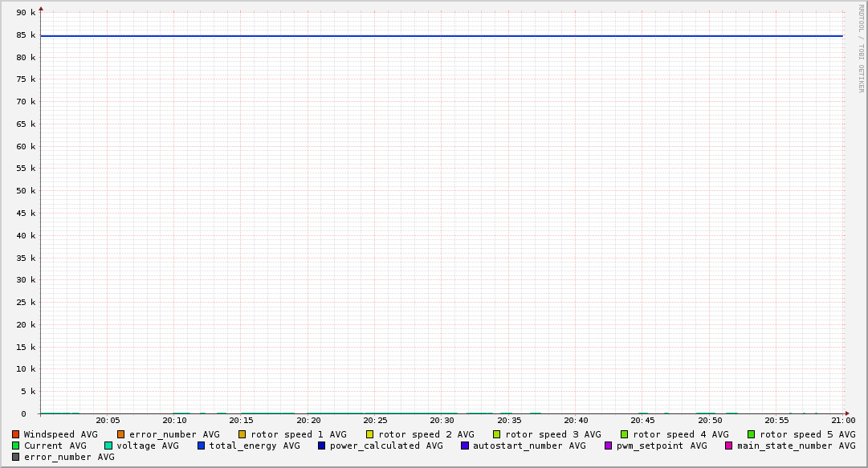Click the pink main_state_number AVG swatch
The height and width of the screenshot is (468, 868).
[729, 446]
